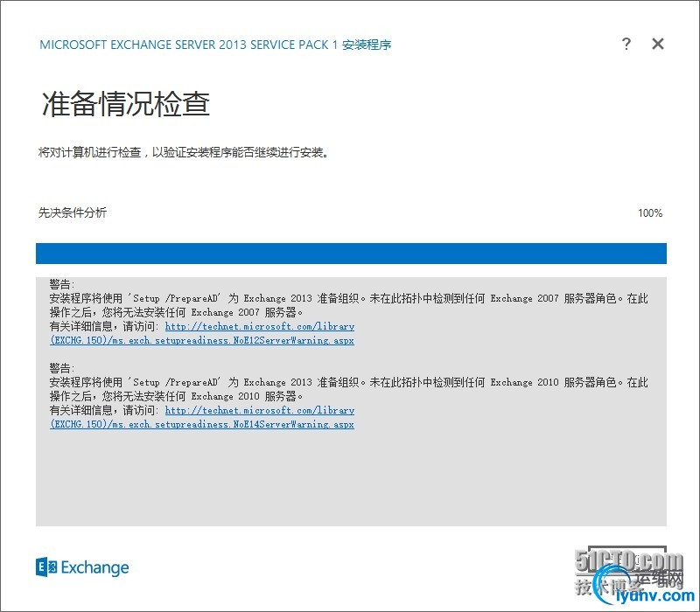Click the heading "准备情况检查"
This screenshot has height=612, width=700.
(x=125, y=104)
